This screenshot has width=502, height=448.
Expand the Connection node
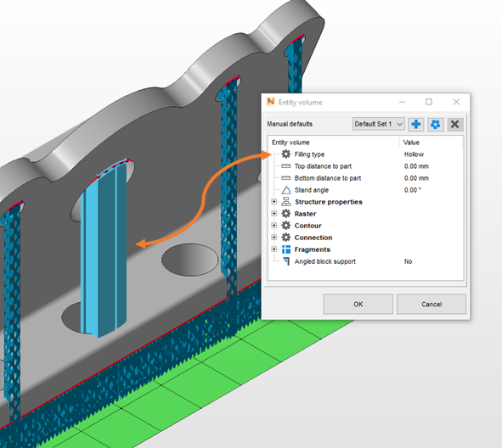(274, 238)
